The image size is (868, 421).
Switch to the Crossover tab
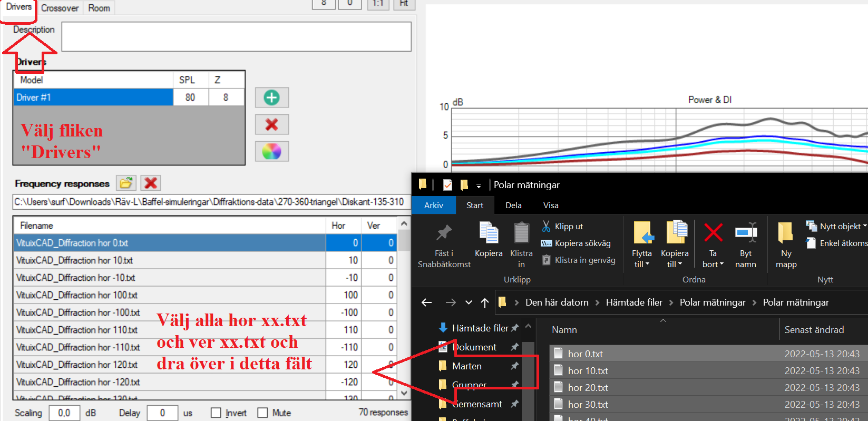(x=60, y=8)
